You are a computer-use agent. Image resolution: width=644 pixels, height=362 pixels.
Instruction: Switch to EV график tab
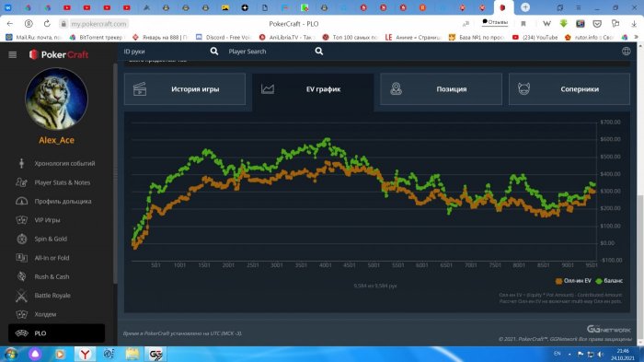[313, 89]
